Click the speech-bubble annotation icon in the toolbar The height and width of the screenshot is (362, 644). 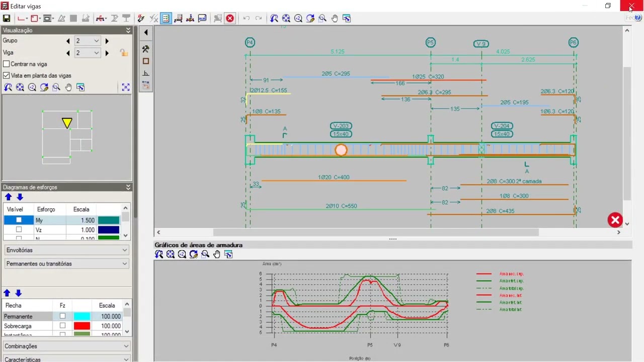pyautogui.click(x=202, y=18)
